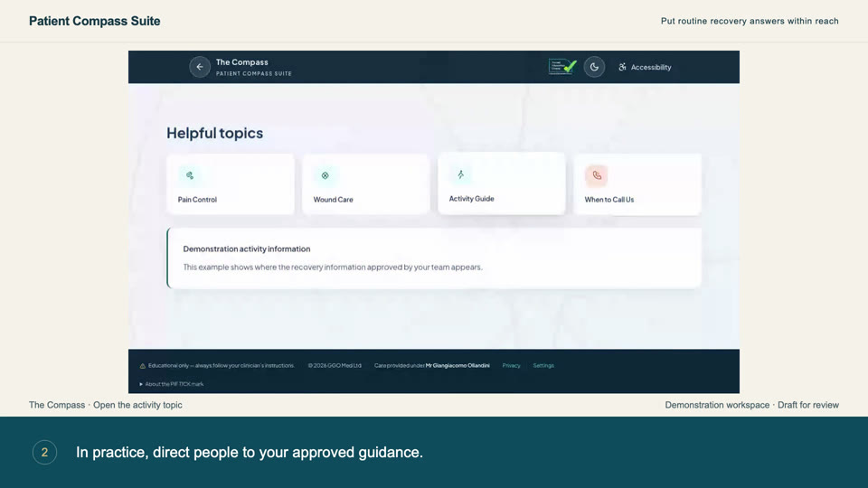Click the warning triangle icon in footer
868x488 pixels.
point(142,366)
